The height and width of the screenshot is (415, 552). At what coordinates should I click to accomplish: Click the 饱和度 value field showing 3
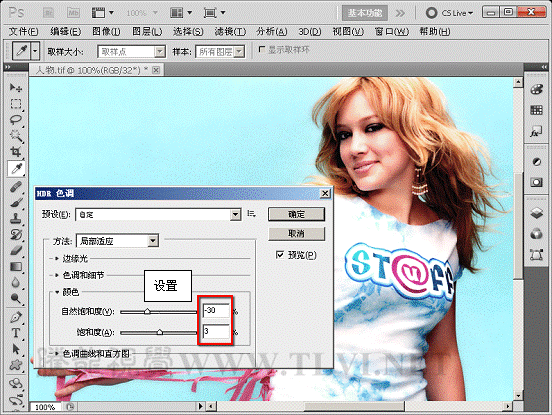(x=216, y=331)
